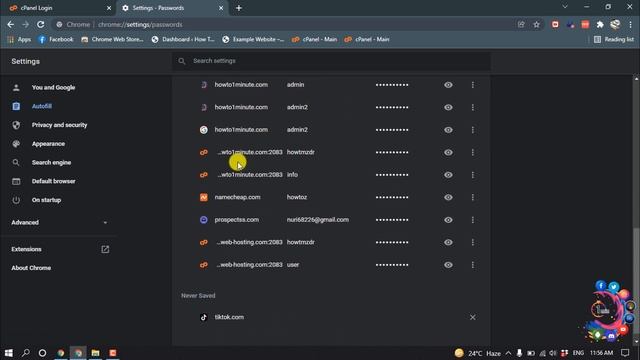Show password for howto1minute.com admin

click(448, 85)
